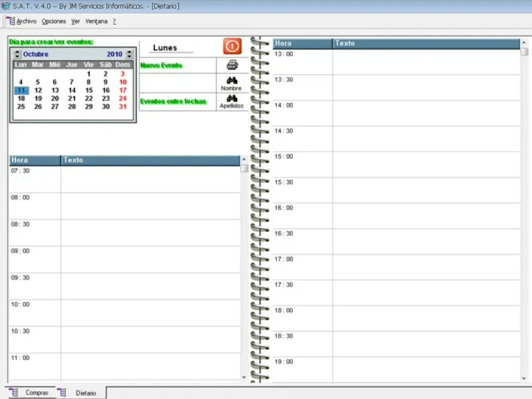
Task: Go to next month with Octubre down arrow
Action: point(17,56)
